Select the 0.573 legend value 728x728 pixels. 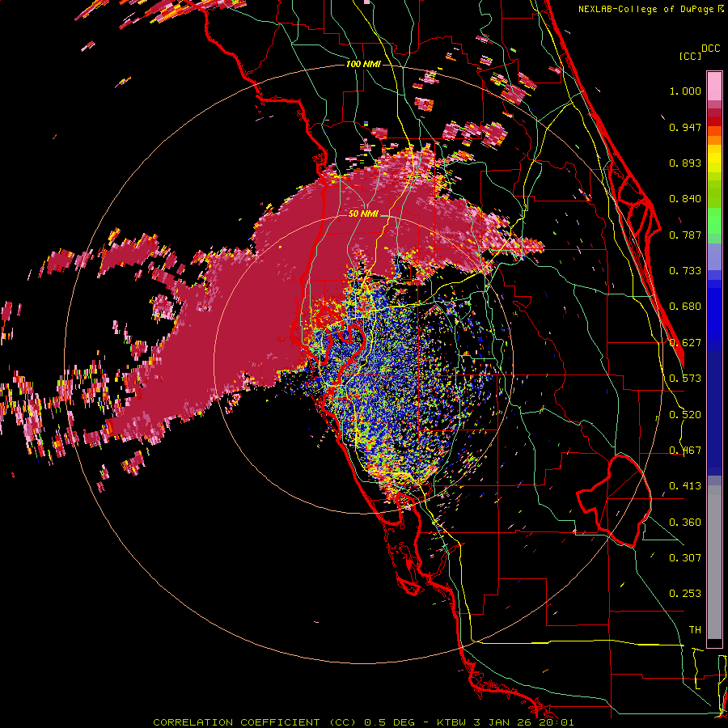point(685,379)
